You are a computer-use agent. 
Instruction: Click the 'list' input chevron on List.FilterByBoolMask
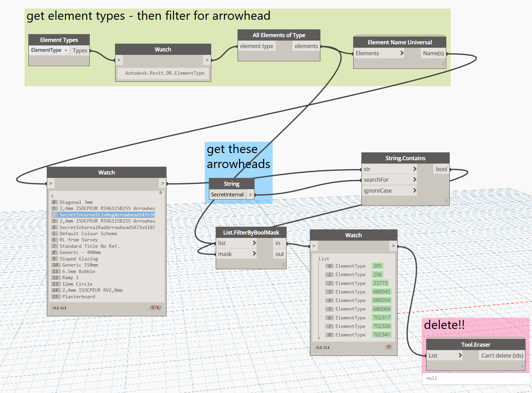254,243
